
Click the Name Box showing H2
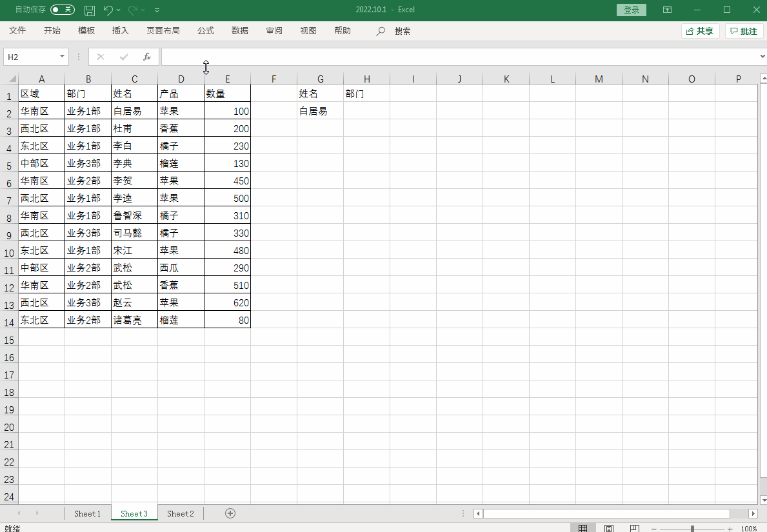(32, 57)
